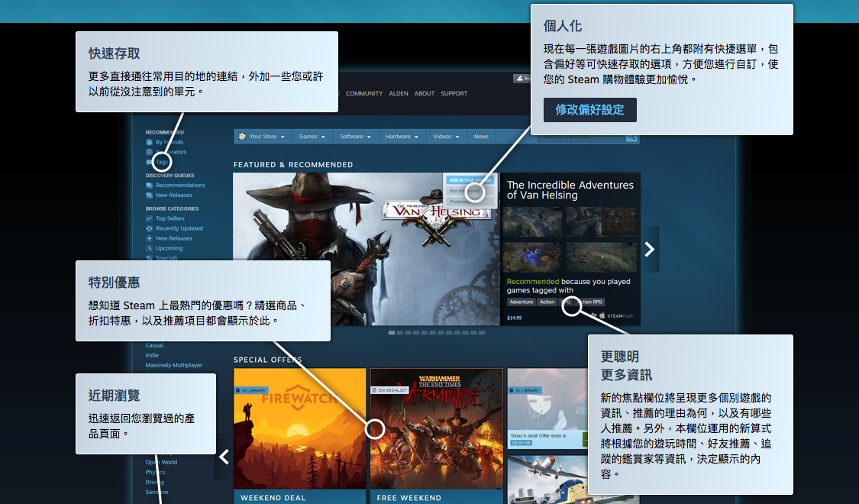Open COMMUNITY in the top navigation
This screenshot has width=859, height=504.
[x=363, y=94]
